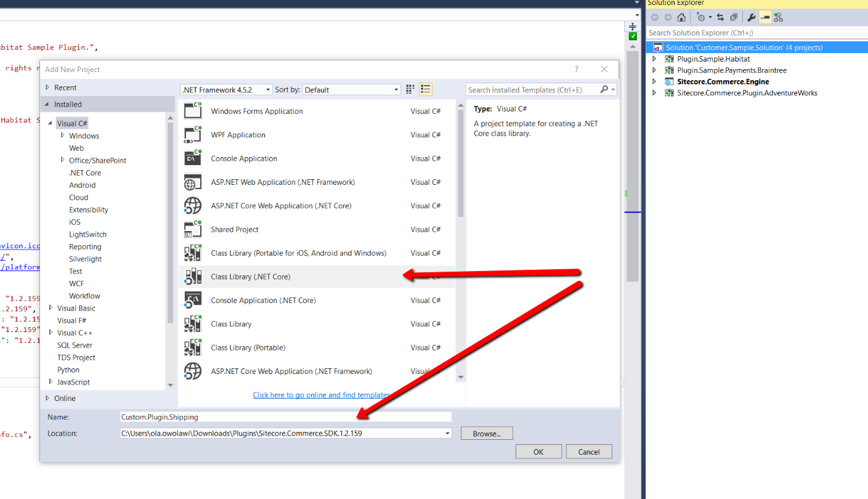Viewport: 868px width, 499px height.
Task: Open 'Click here to go online' templates link
Action: [321, 395]
